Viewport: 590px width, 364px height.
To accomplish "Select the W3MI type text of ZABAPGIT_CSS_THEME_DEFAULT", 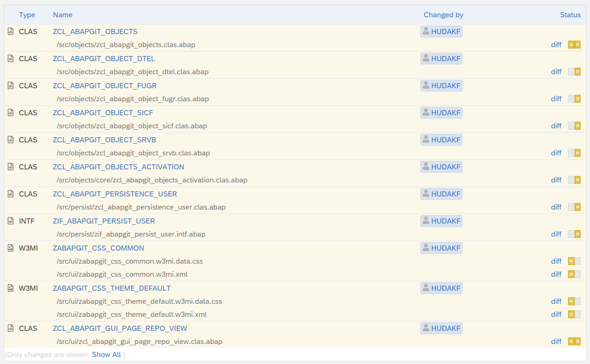I will click(28, 288).
